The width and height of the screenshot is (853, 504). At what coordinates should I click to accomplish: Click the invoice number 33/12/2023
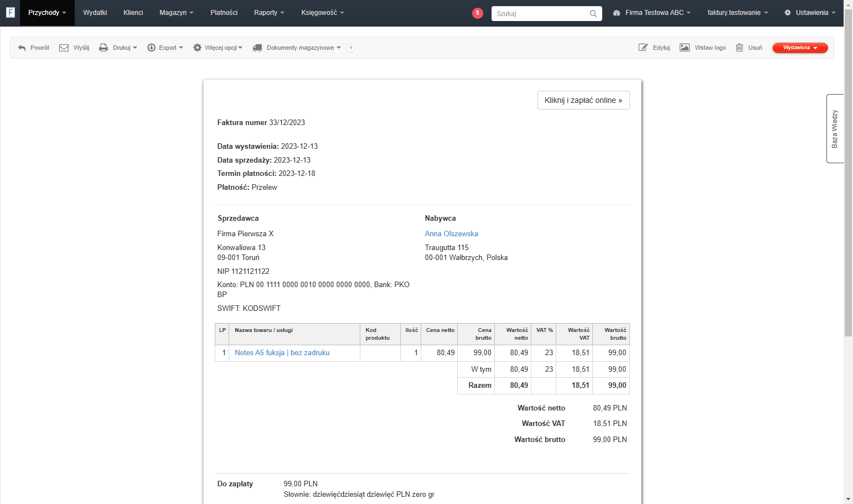click(287, 123)
